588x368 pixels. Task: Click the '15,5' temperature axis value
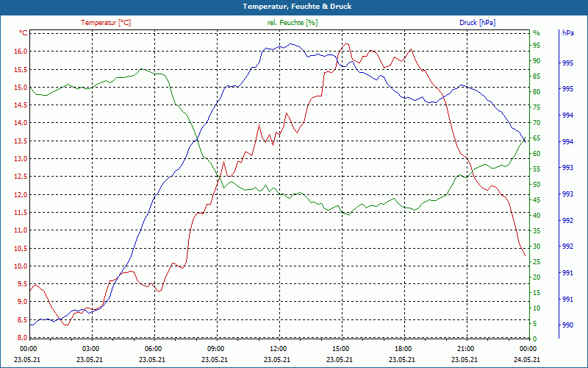[x=21, y=69]
